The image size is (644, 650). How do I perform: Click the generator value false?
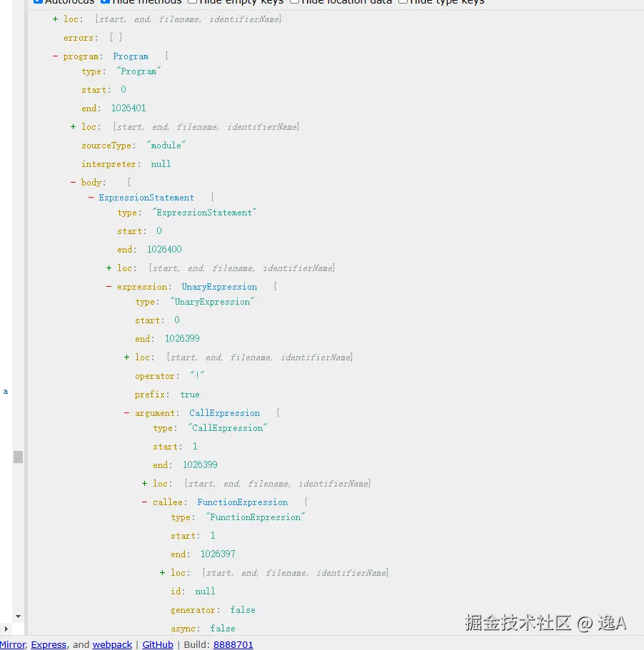243,610
